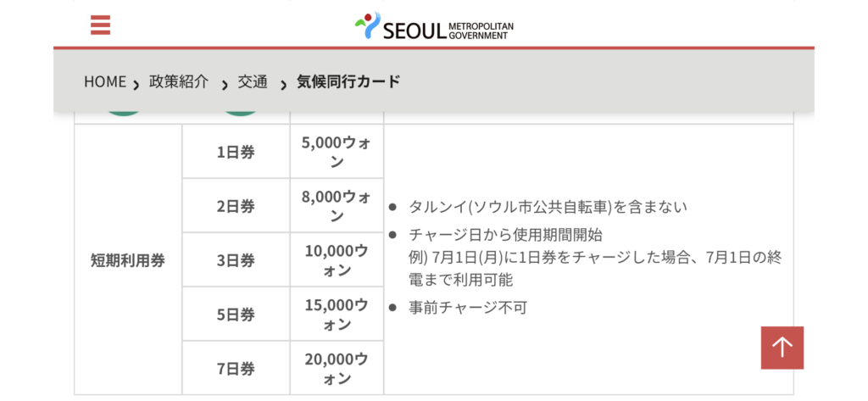Click the Seoul Metropolitan Government logo
This screenshot has width=868, height=401.
pos(434,25)
